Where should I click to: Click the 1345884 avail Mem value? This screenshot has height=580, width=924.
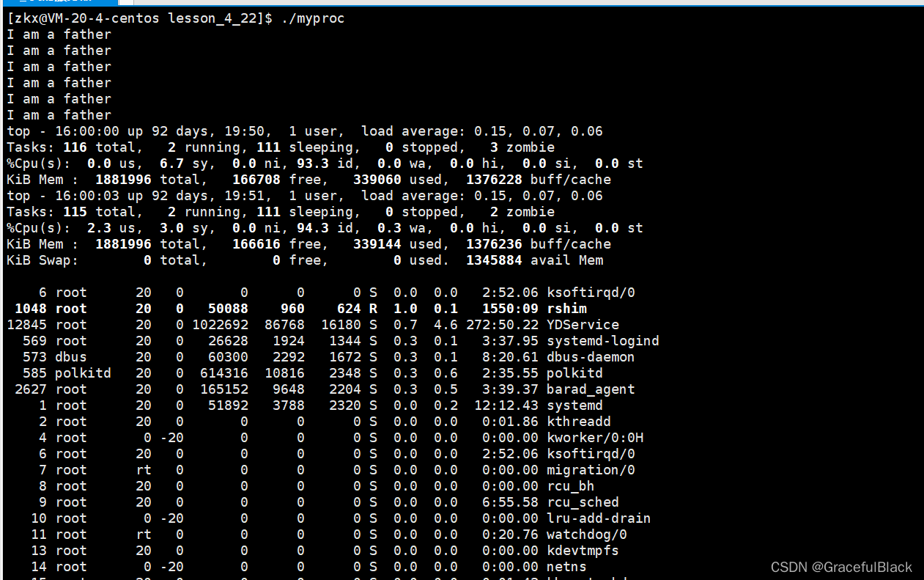[x=494, y=260]
